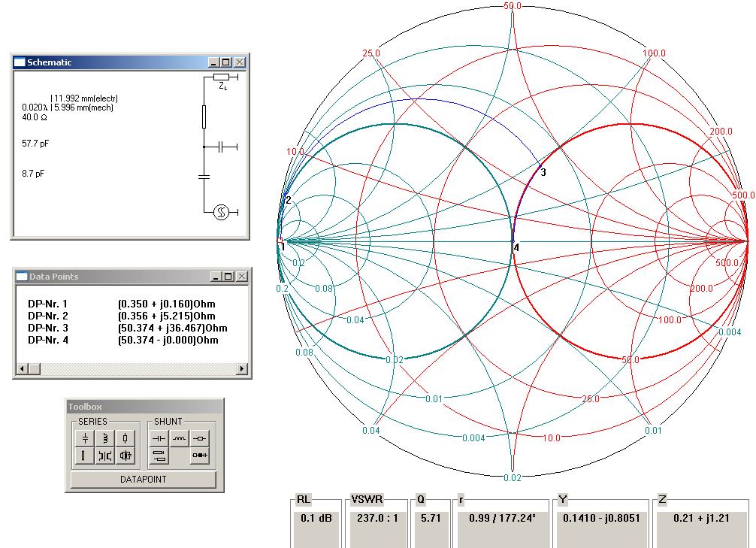
Task: Minimize the Schematic window
Action: point(215,62)
